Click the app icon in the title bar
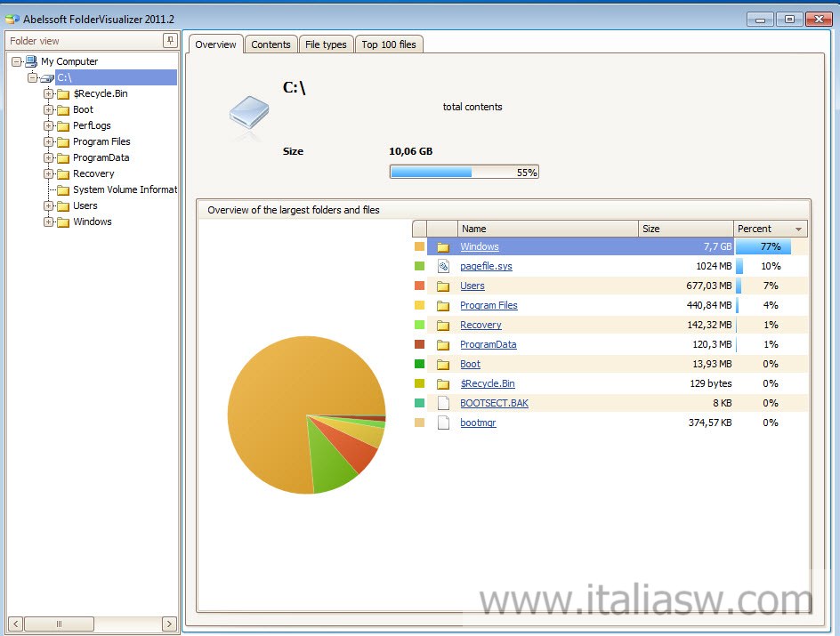This screenshot has width=840, height=636. 12,20
